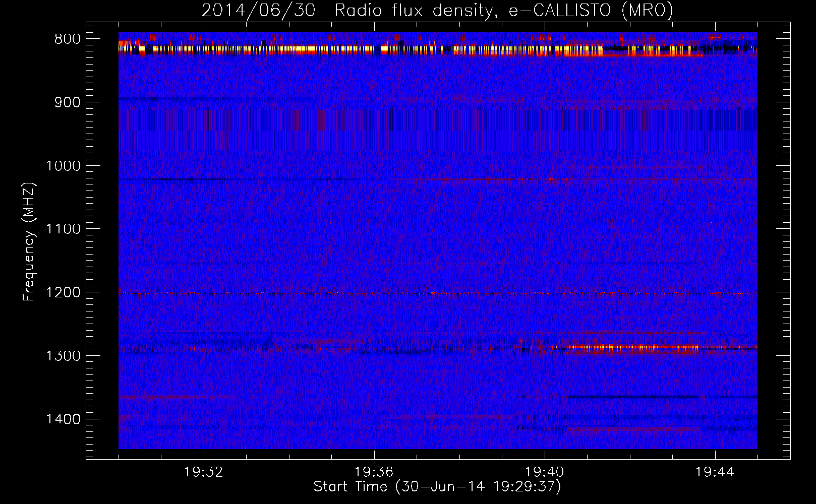Viewport: 816px width, 504px height.
Task: Click the "Frequency (MHZ)" axis label
Action: (x=29, y=242)
